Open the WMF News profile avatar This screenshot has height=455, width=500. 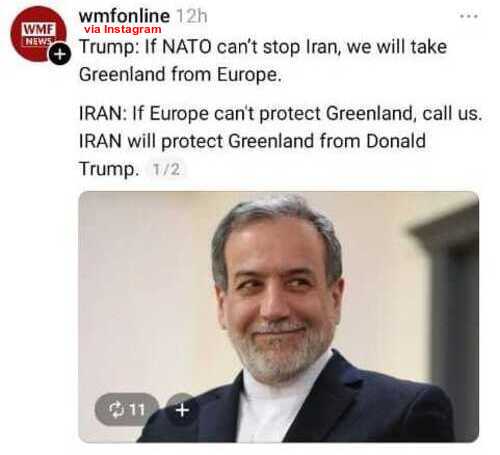pyautogui.click(x=38, y=34)
